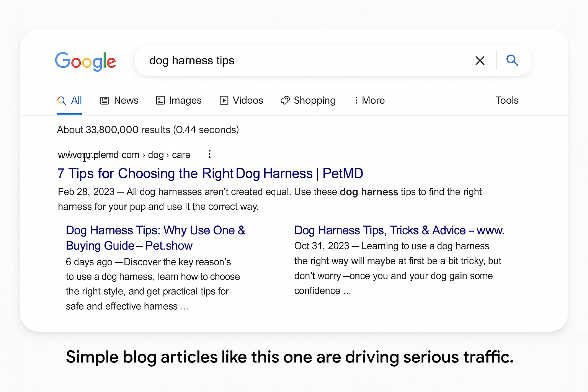Open Dog Harness Tips: Why Use One & Buying Guide link

point(155,238)
